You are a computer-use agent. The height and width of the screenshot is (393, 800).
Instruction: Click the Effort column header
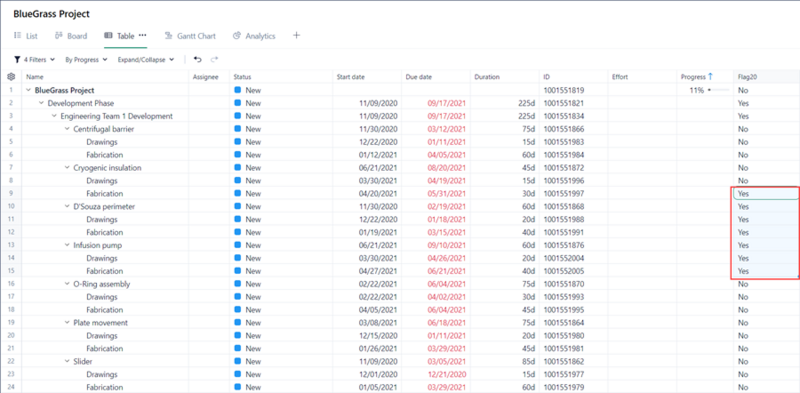coord(642,77)
